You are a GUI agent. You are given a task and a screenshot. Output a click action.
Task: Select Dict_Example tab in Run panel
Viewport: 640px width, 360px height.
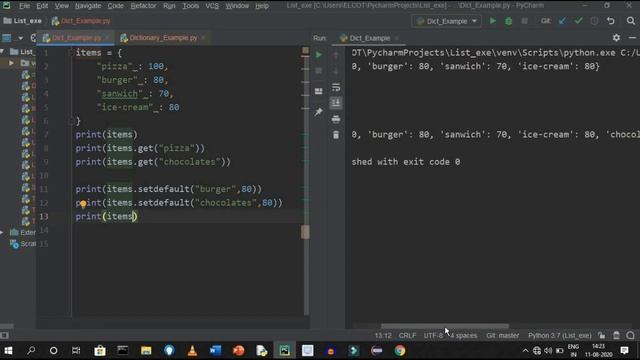tap(369, 38)
